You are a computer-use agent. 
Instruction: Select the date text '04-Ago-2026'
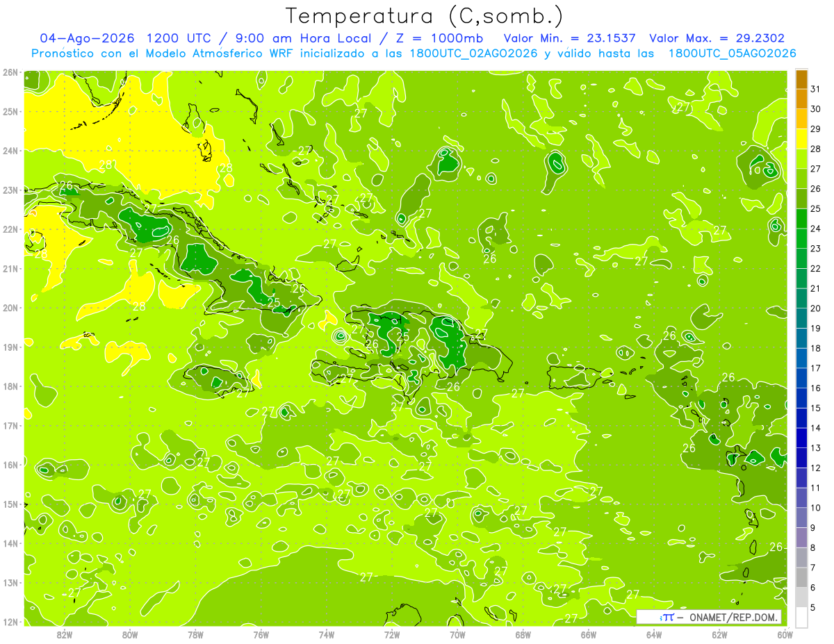click(x=87, y=38)
